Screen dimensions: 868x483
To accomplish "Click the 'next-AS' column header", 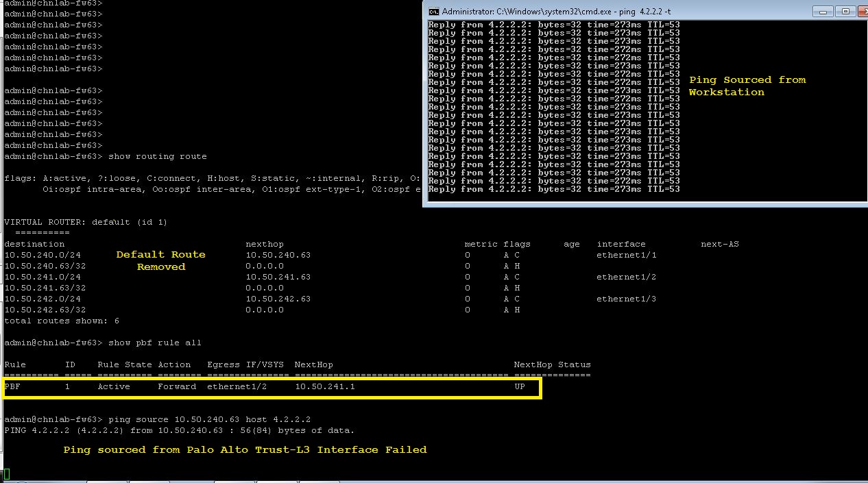I will 720,244.
